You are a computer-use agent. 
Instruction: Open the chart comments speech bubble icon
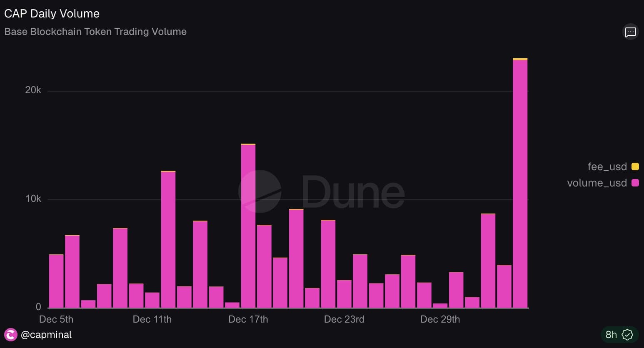point(630,32)
